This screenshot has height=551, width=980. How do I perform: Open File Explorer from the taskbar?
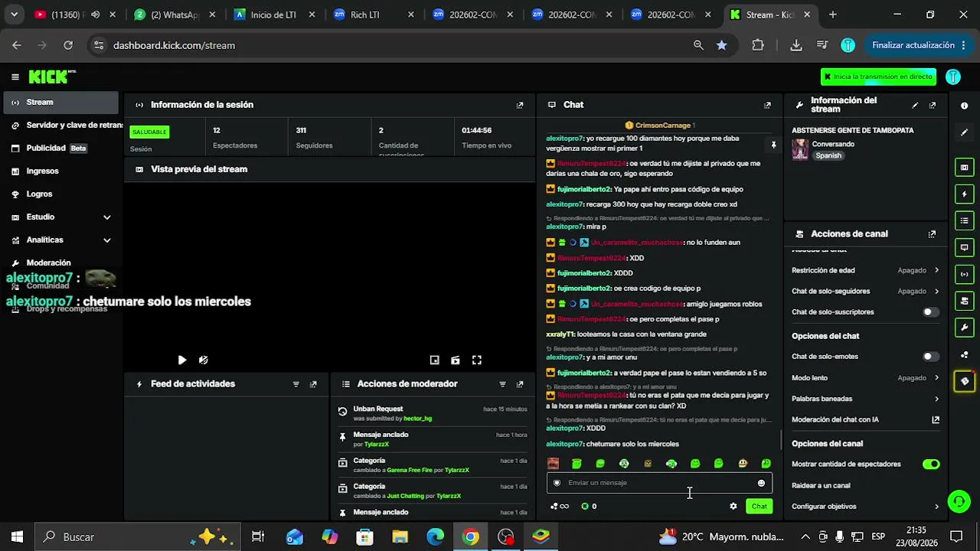pyautogui.click(x=400, y=537)
